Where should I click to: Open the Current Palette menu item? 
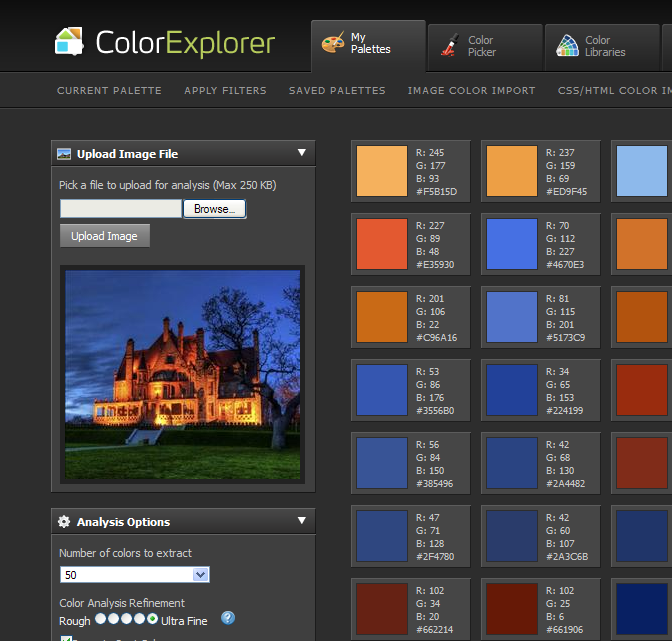pyautogui.click(x=109, y=90)
